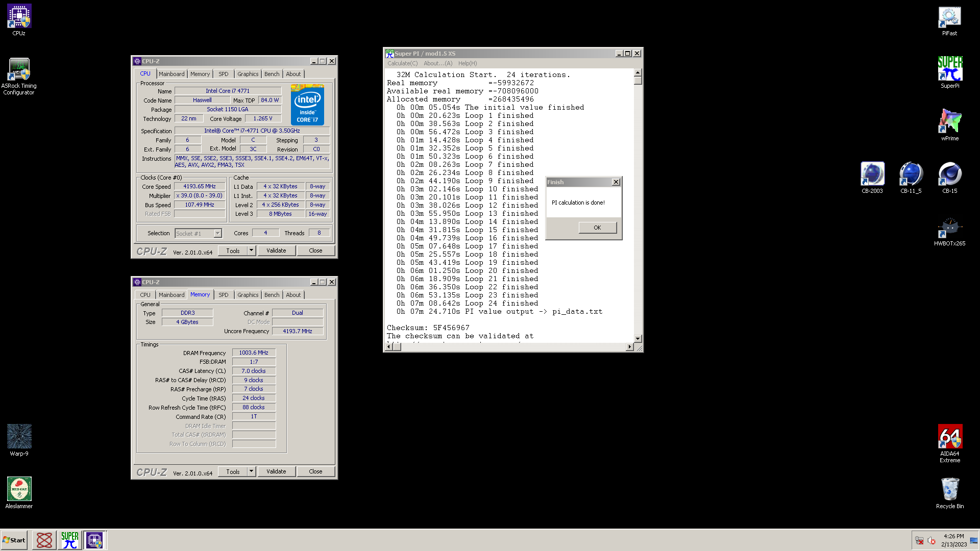Click Super PI horizontal scrollbar left arrow
This screenshot has height=551, width=980.
click(x=389, y=347)
